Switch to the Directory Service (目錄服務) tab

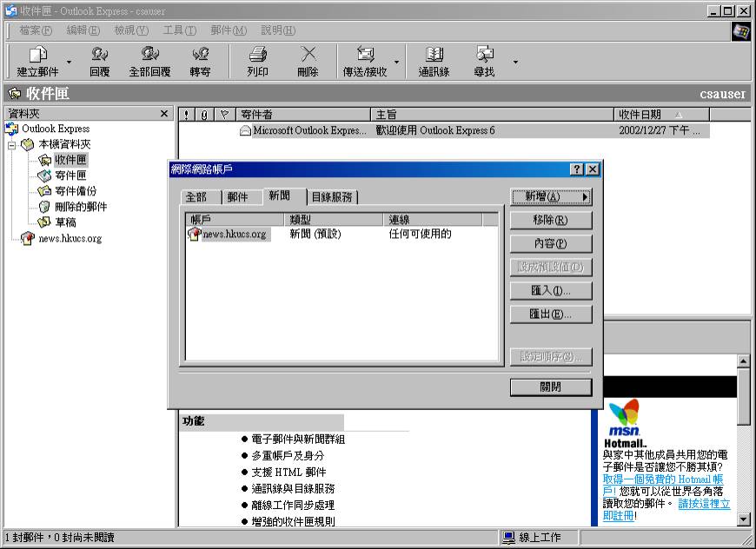332,197
